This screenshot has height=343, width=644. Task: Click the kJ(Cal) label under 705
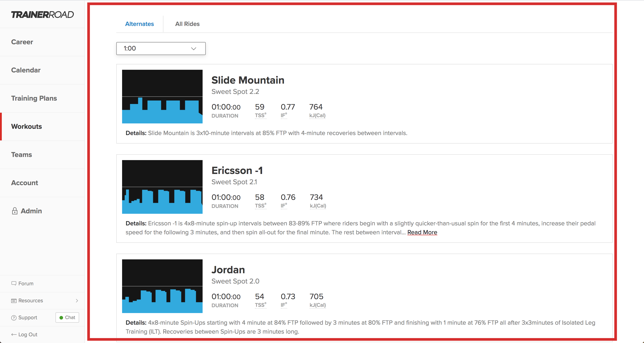click(x=318, y=305)
